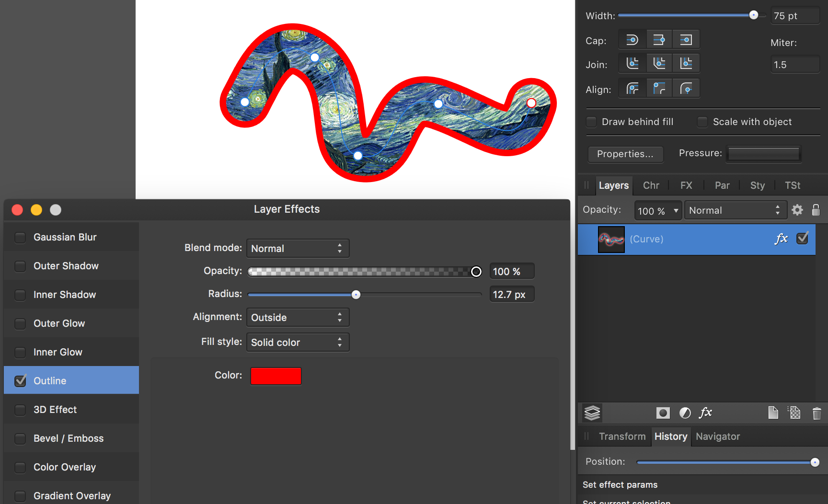The image size is (828, 504).
Task: Delete layer with trash icon
Action: click(817, 413)
